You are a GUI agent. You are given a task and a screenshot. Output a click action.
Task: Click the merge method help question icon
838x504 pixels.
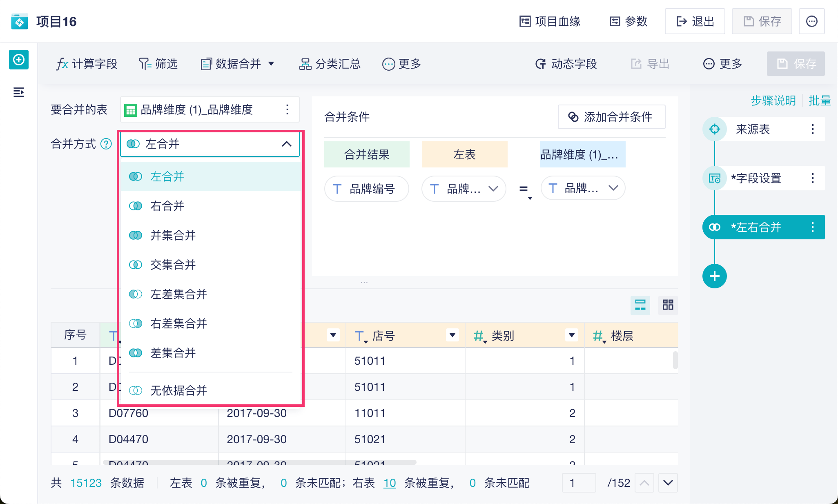106,144
